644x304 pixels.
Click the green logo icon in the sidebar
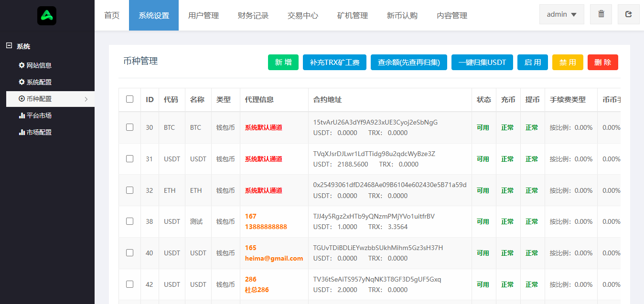[x=47, y=16]
